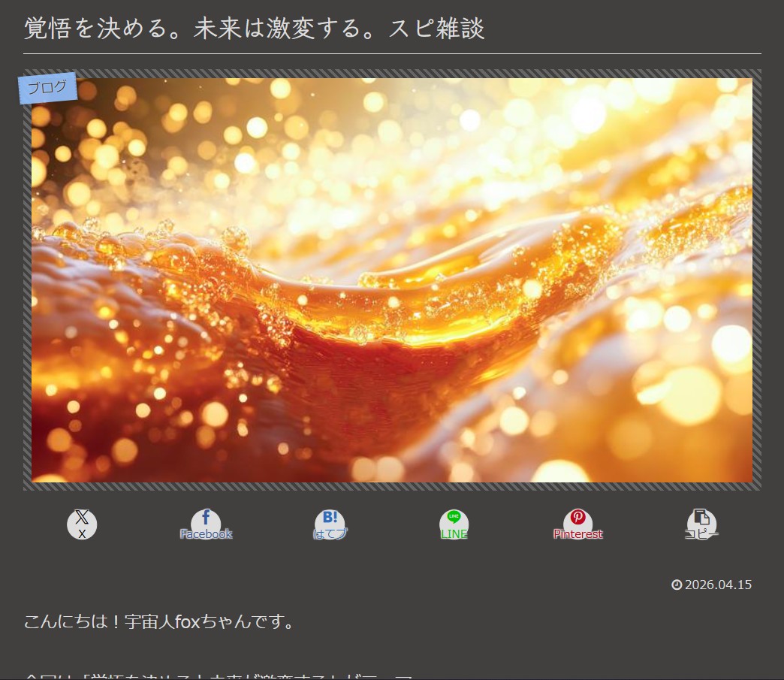Viewport: 784px width, 680px height.
Task: Click the コピー text label
Action: [701, 533]
